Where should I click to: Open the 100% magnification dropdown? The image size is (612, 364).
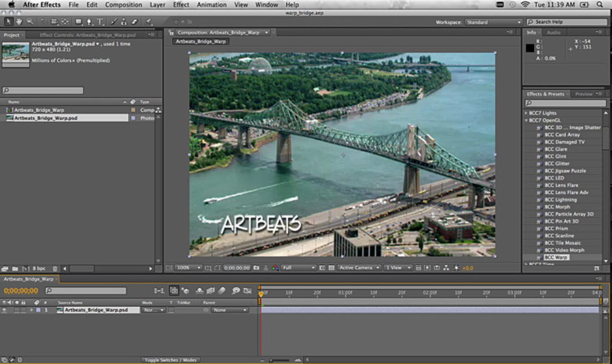click(189, 268)
